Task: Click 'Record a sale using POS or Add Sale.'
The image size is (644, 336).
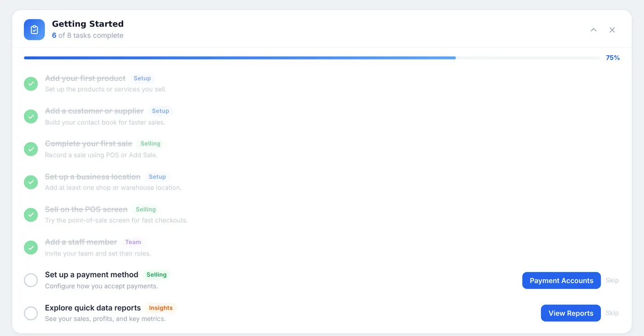Action: pos(101,155)
